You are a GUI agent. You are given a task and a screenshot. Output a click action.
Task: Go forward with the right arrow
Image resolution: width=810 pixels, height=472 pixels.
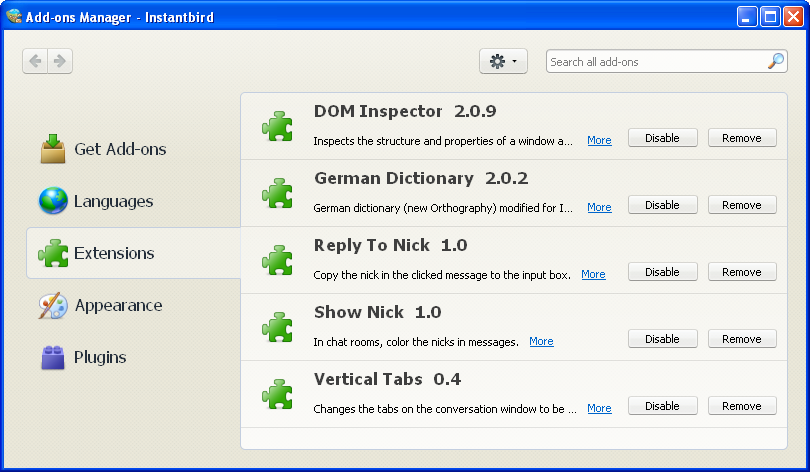pos(60,61)
